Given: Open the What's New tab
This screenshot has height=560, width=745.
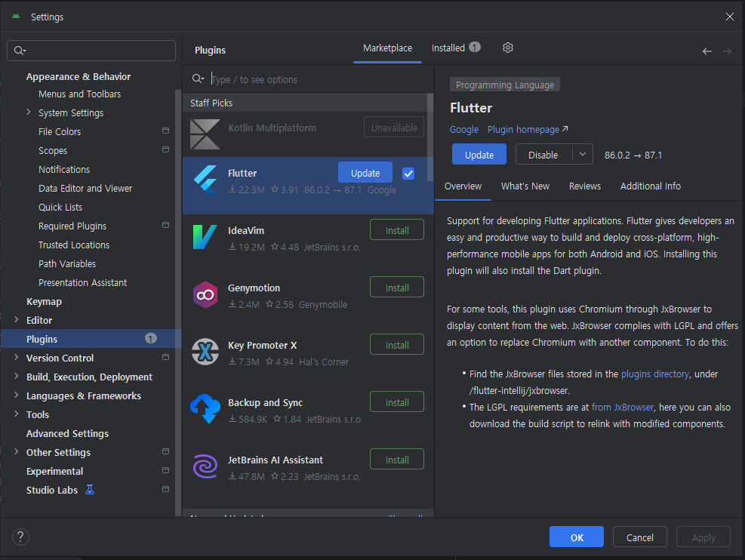Looking at the screenshot, I should click(525, 186).
